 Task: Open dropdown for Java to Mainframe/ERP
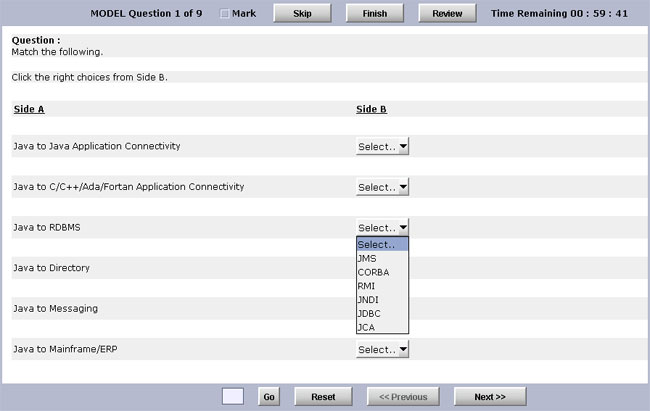[x=382, y=350]
